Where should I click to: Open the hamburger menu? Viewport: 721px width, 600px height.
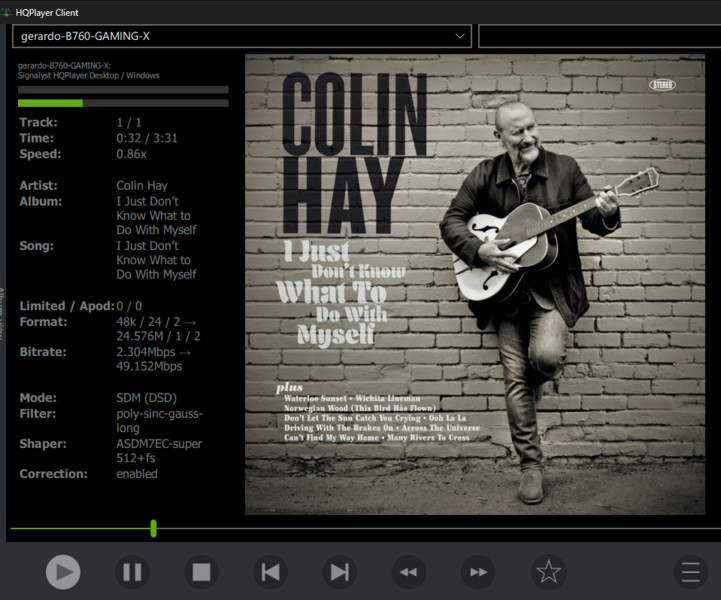(x=691, y=572)
